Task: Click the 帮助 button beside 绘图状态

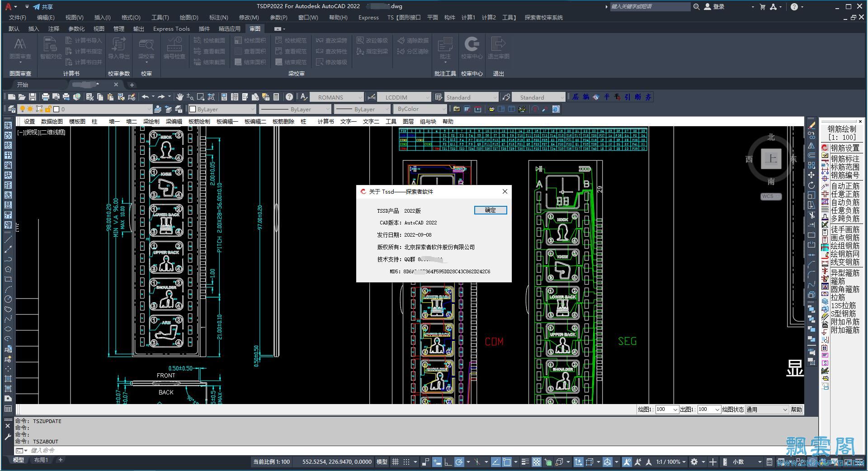Action: pos(797,409)
